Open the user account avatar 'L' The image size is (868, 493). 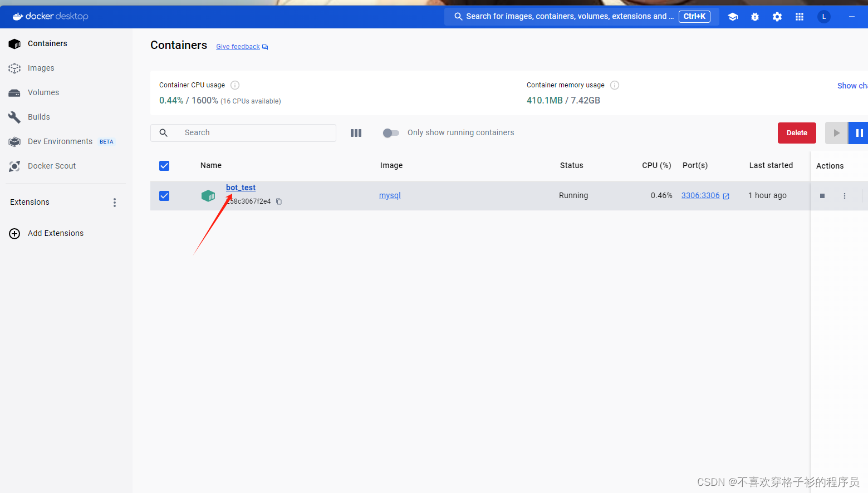click(x=824, y=17)
